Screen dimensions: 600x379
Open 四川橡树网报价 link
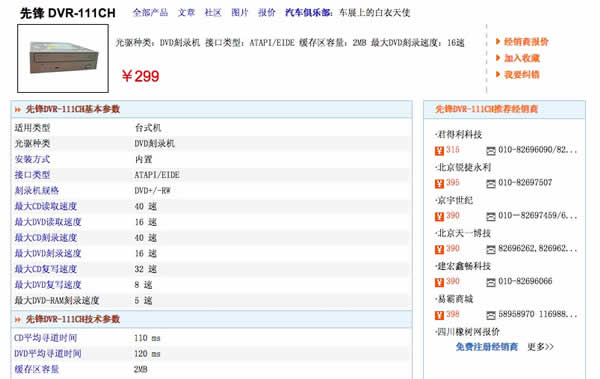point(468,332)
